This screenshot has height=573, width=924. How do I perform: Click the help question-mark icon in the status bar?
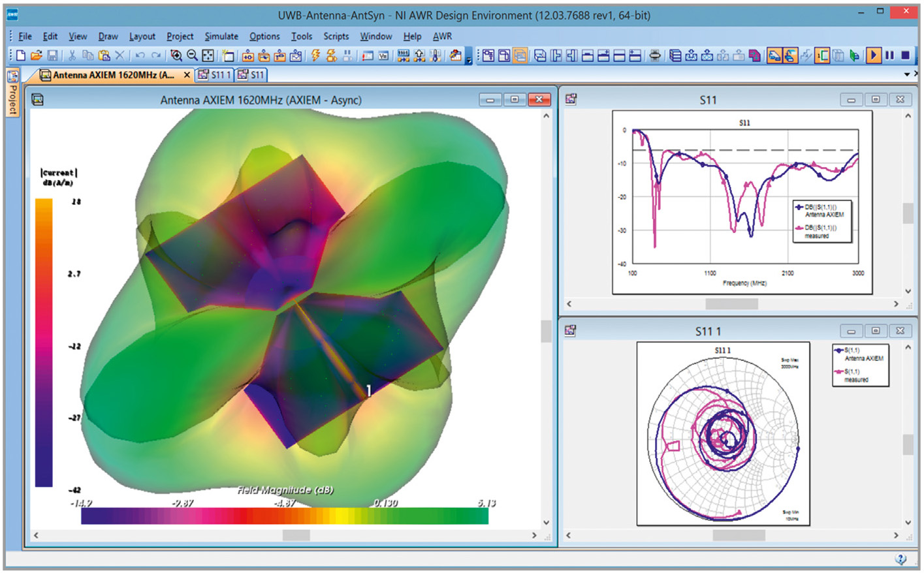[901, 559]
